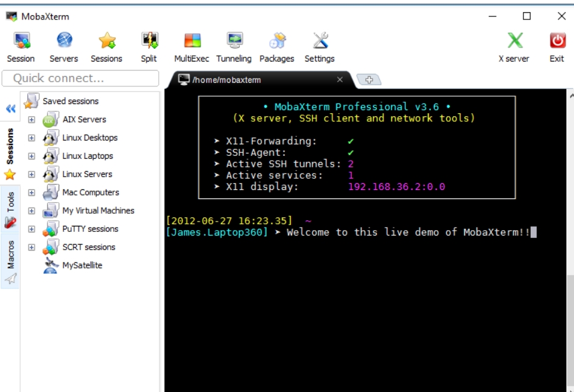
Task: Expand the Linux Desktops folder
Action: [x=32, y=138]
